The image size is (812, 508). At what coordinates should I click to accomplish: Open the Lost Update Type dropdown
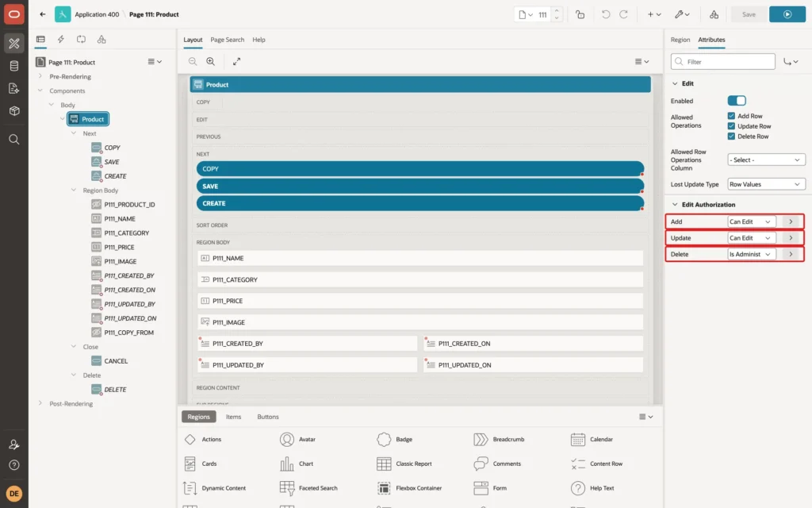point(766,184)
